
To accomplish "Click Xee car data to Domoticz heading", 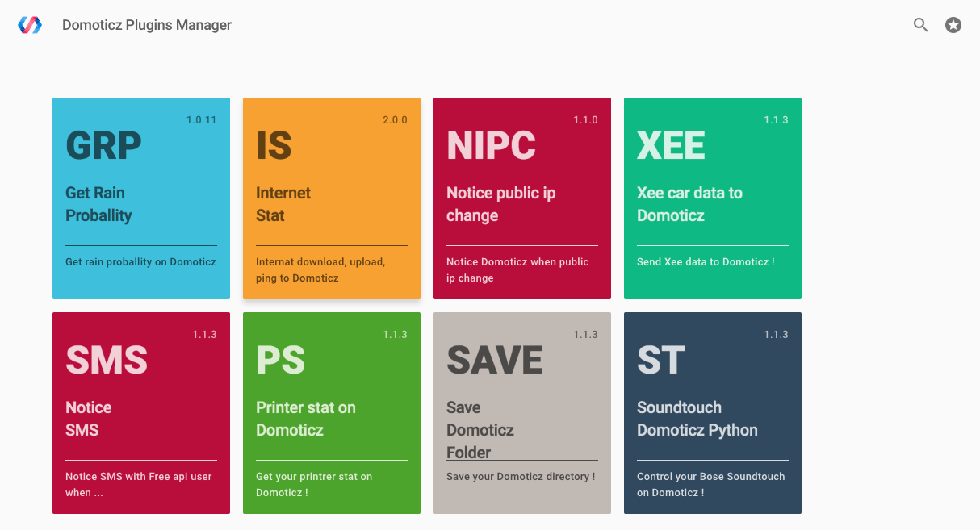I will (689, 204).
